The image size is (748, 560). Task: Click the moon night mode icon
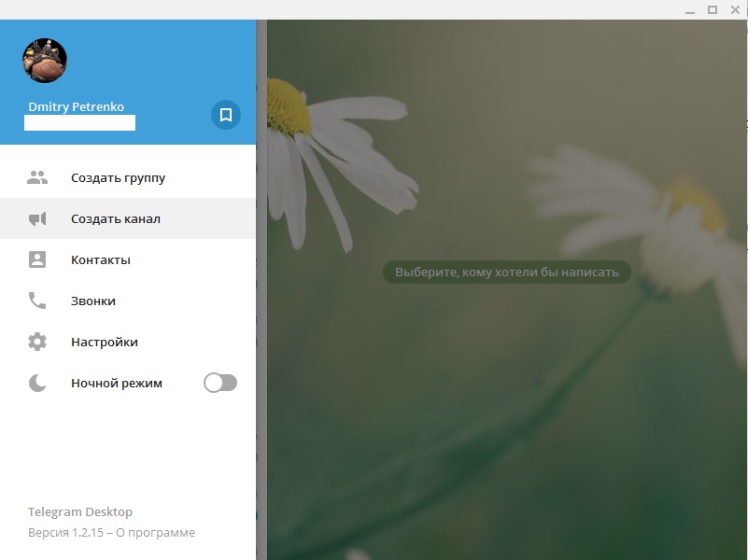coord(37,383)
